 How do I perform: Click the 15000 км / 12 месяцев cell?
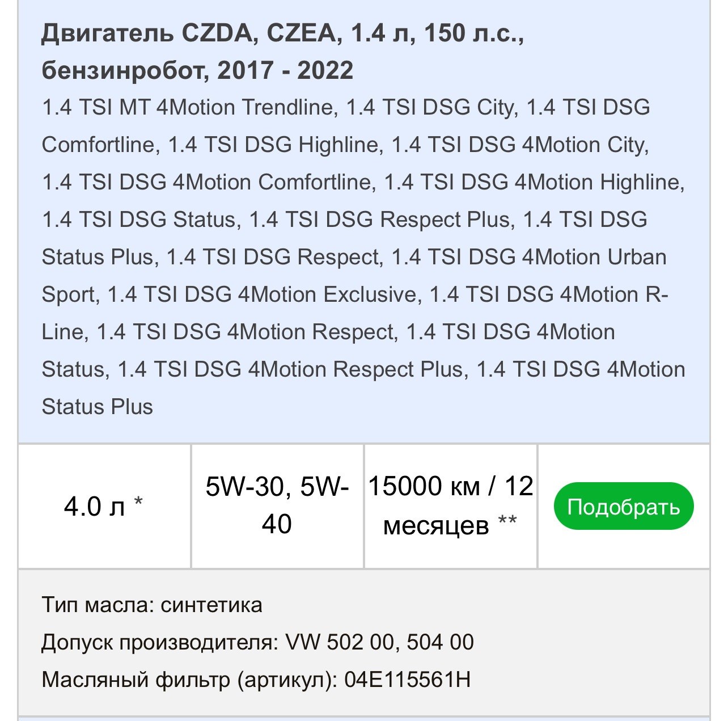click(450, 505)
